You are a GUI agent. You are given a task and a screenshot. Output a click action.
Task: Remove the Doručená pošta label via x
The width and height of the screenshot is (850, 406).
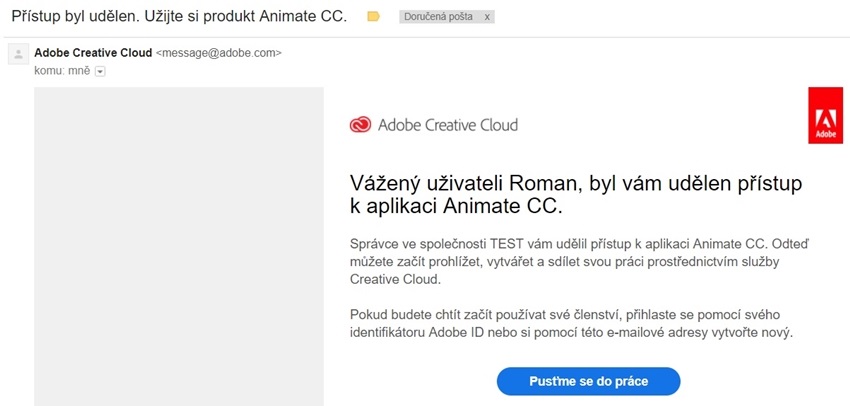coord(487,18)
